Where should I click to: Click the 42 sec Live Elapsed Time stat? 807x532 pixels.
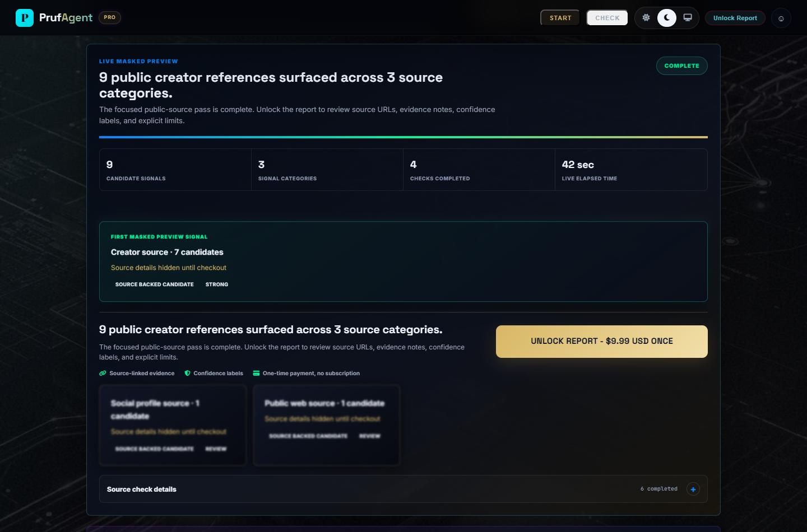coord(631,170)
